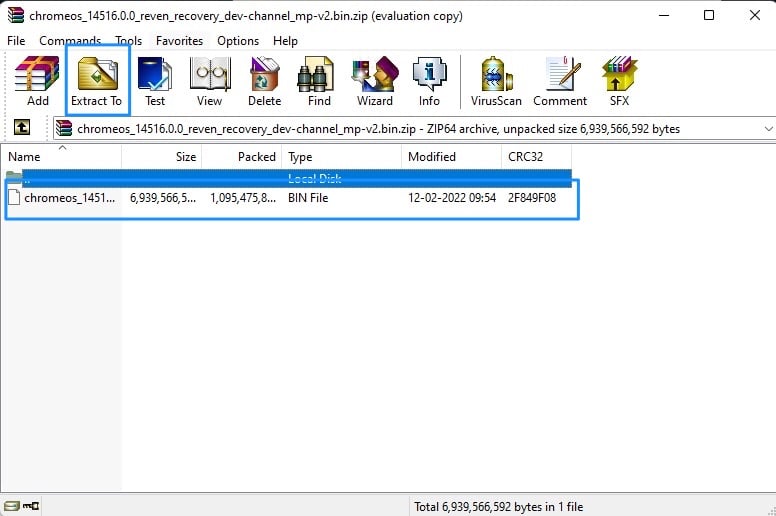
Task: Open the Favorites menu
Action: 180,41
